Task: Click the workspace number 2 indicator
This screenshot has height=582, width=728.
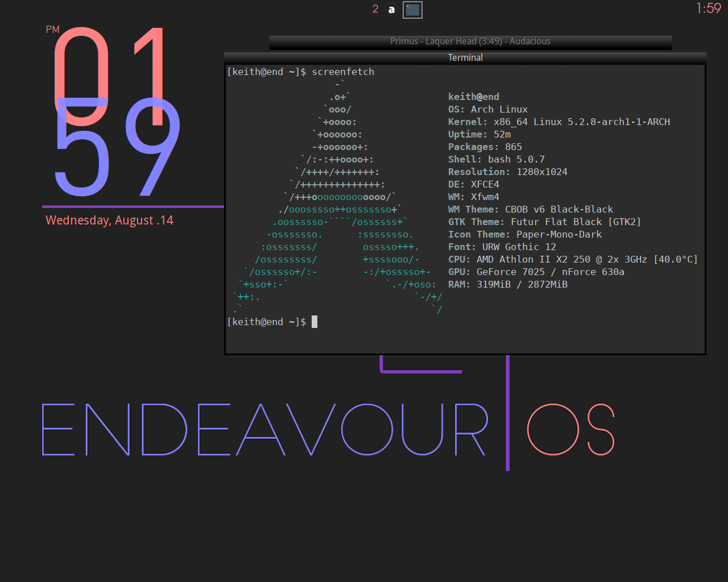Action: tap(375, 9)
